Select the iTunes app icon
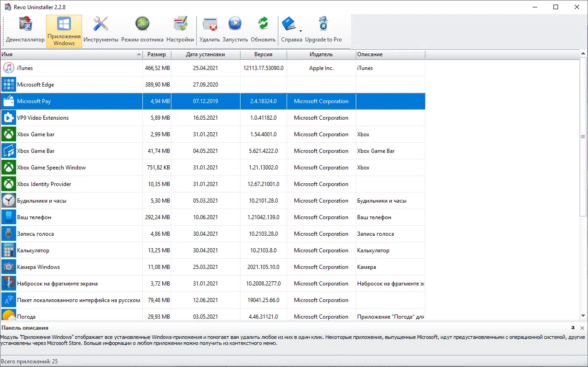 (x=9, y=68)
